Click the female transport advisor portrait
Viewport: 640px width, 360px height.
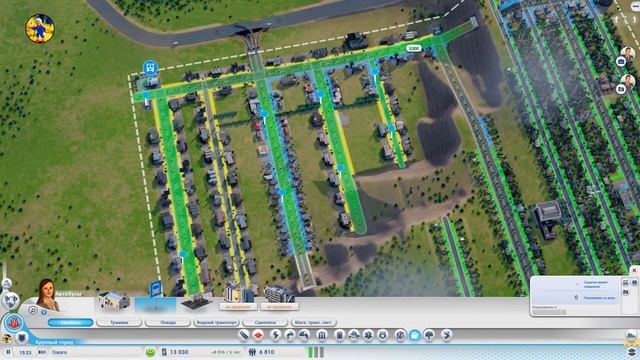tap(46, 295)
